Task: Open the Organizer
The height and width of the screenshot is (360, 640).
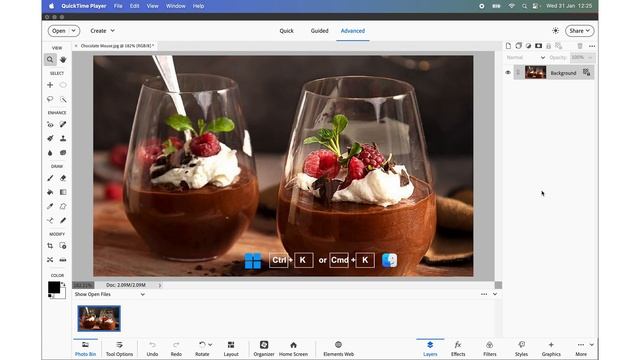Action: click(x=264, y=349)
